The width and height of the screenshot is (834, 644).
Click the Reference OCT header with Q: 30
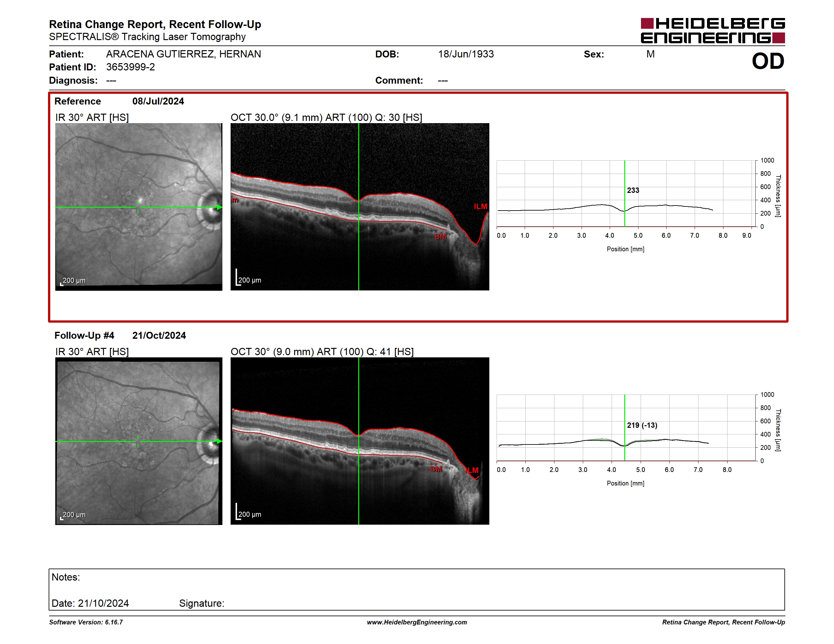pos(327,117)
